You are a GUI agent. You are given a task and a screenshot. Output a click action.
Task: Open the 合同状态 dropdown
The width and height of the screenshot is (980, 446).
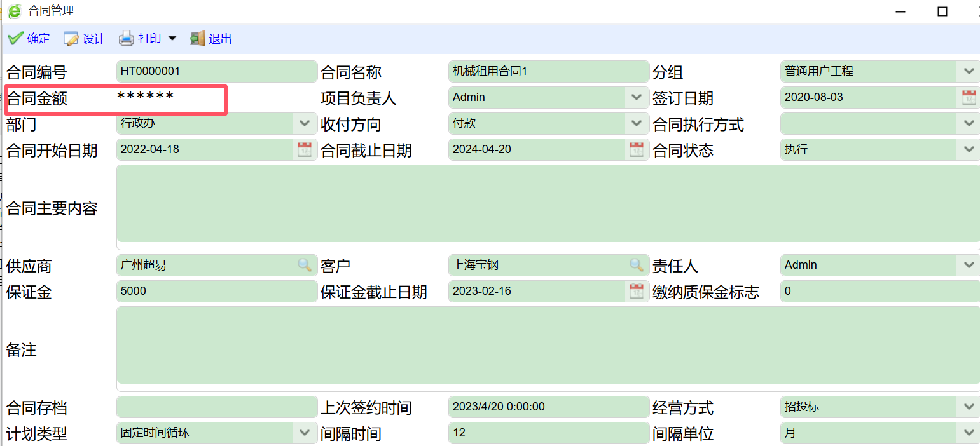point(969,149)
